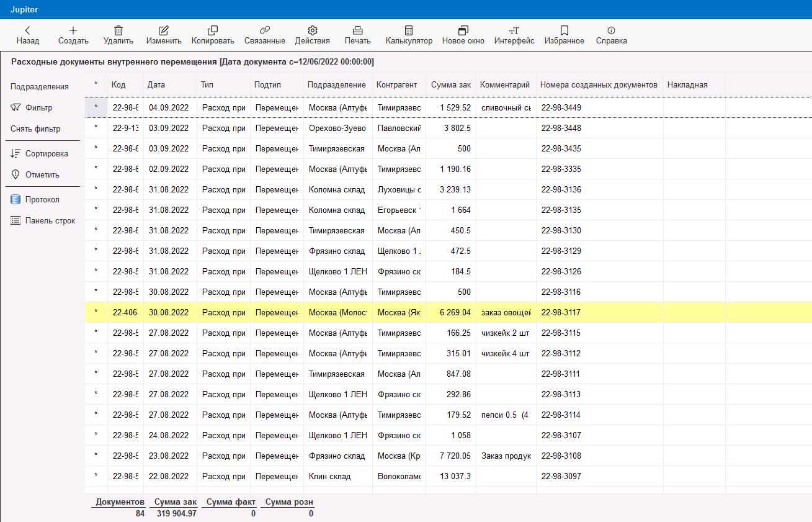
Task: Select comment 'сливочный' cell in first row
Action: (x=506, y=107)
